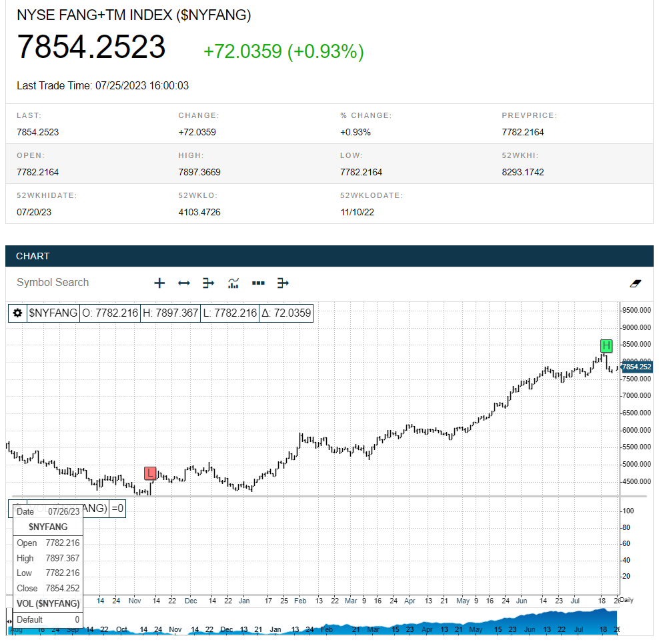Click the =0 volume legend value

(117, 508)
